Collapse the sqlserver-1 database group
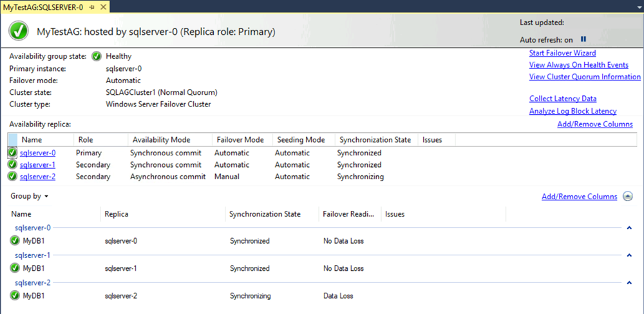The height and width of the screenshot is (314, 644). [629, 255]
